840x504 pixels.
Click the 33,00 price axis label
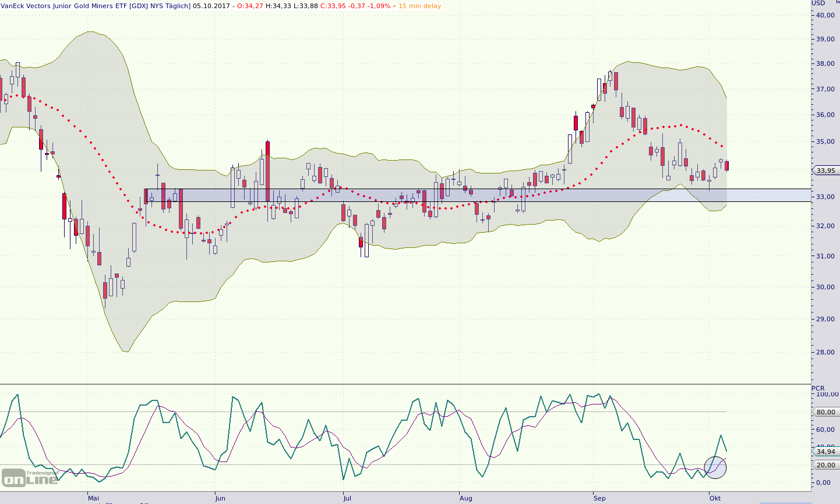(x=825, y=197)
